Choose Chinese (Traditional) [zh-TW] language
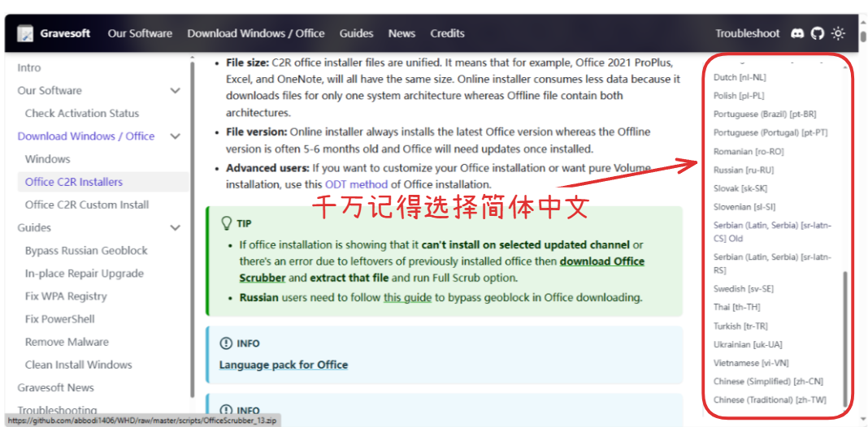Viewport: 868px width, 427px height. point(770,400)
